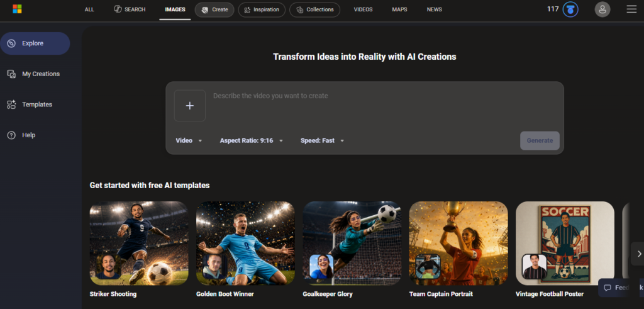The height and width of the screenshot is (309, 644).
Task: Open the user profile avatar
Action: 602,9
